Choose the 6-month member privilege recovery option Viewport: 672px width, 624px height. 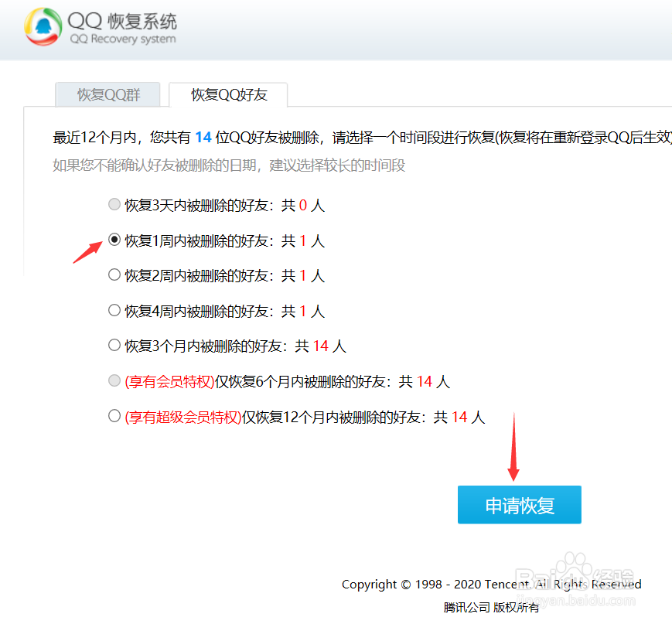click(x=114, y=380)
